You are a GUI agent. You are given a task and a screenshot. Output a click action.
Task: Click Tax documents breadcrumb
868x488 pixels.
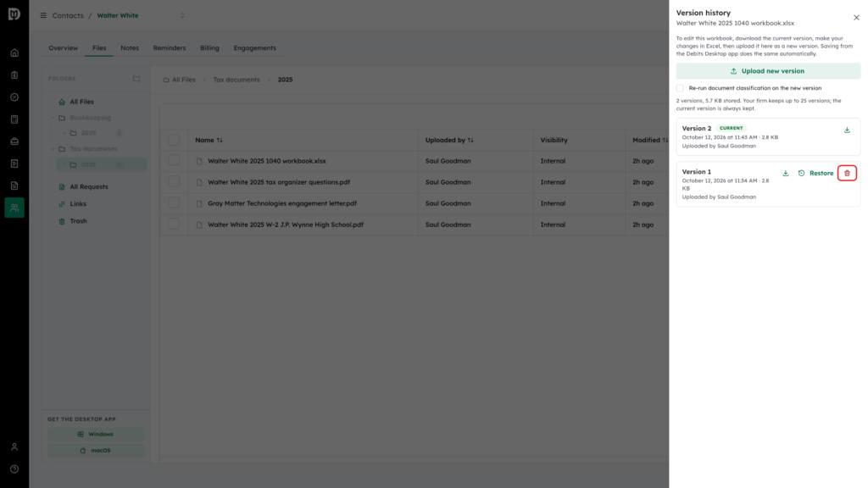236,80
